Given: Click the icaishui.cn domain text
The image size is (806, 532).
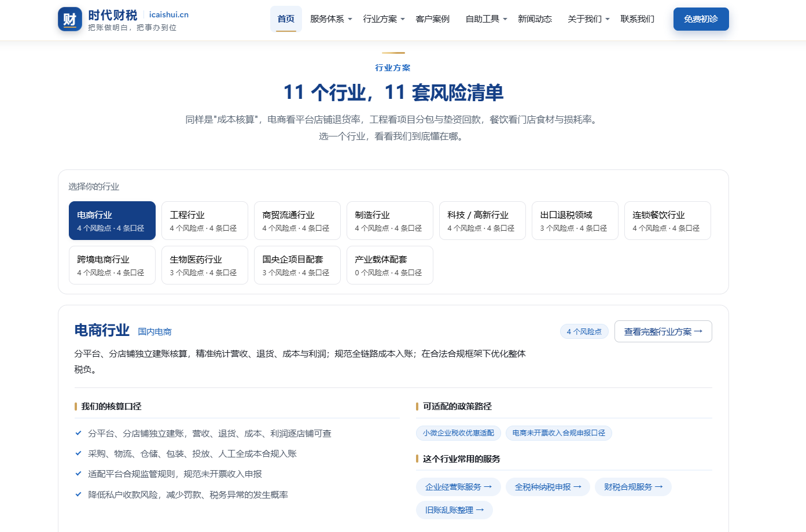Looking at the screenshot, I should coord(169,14).
